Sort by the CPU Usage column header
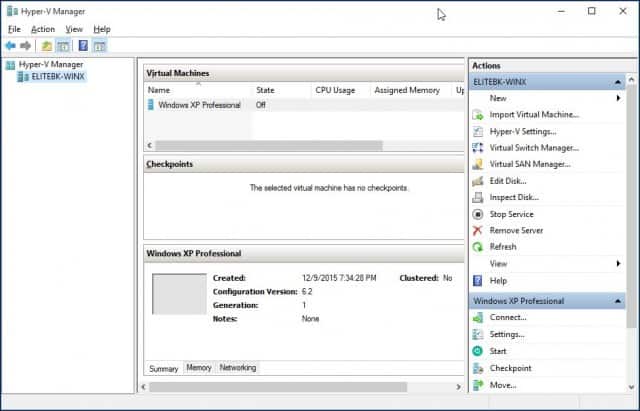This screenshot has width=640, height=411. tap(341, 90)
